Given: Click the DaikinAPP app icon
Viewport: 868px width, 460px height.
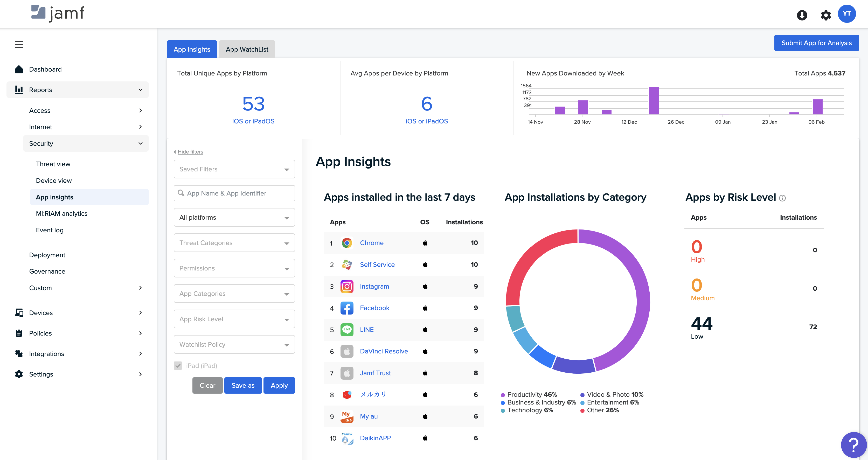Looking at the screenshot, I should click(347, 438).
